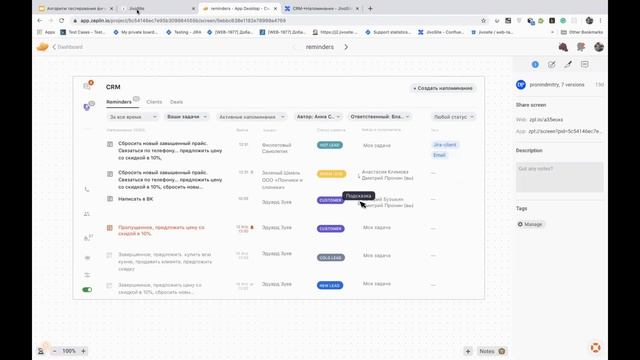Switch to CRM Напоминания browser tab

(322, 8)
